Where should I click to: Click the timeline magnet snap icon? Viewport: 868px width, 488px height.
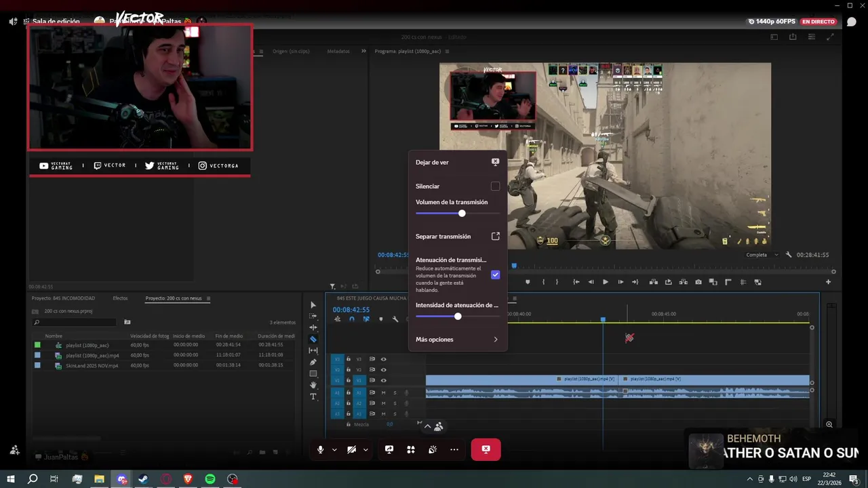point(352,319)
